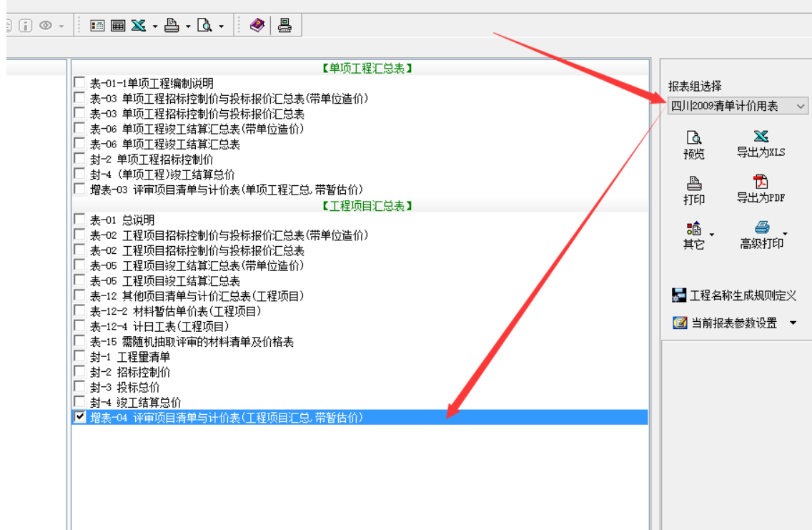This screenshot has height=530, width=812.
Task: Click the 预览 preview icon
Action: click(693, 144)
